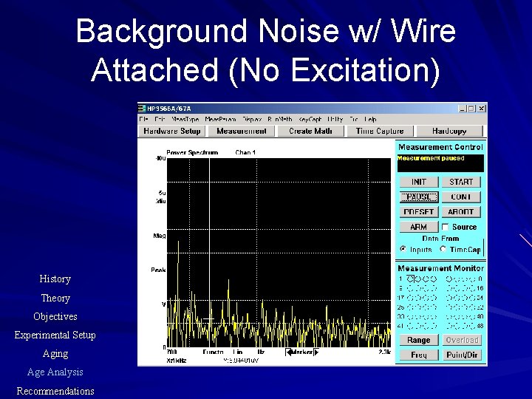This screenshot has height=399, width=532.
Task: Click the Hardware Setup toolbar button
Action: click(x=172, y=131)
